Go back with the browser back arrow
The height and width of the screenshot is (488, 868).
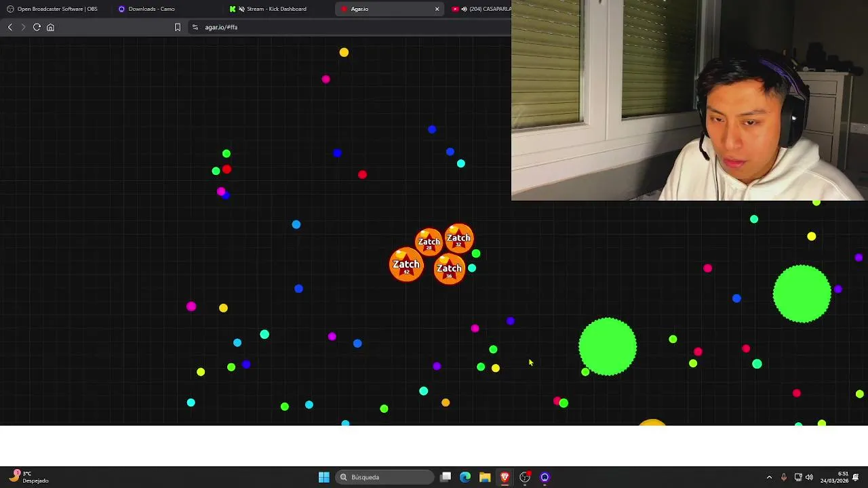pos(9,27)
